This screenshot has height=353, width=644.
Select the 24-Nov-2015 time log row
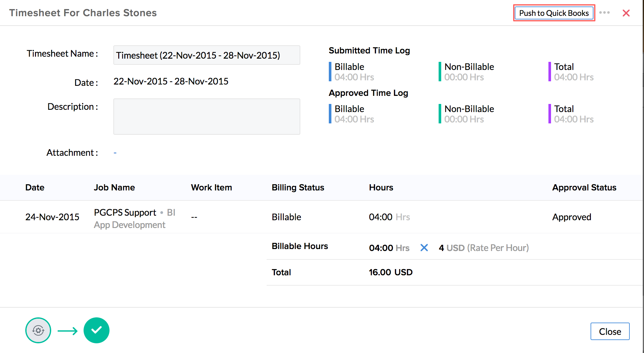coord(52,217)
